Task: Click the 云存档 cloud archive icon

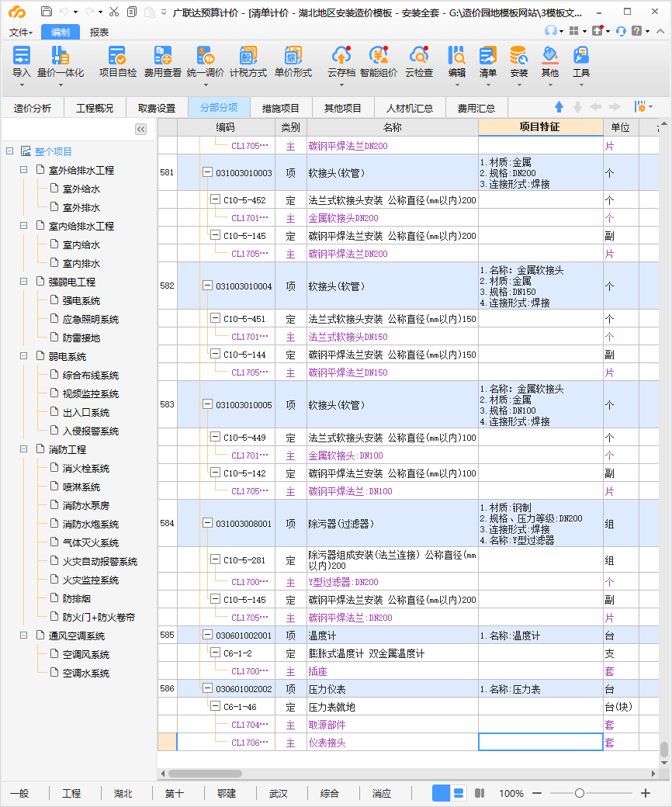Action: click(x=341, y=56)
